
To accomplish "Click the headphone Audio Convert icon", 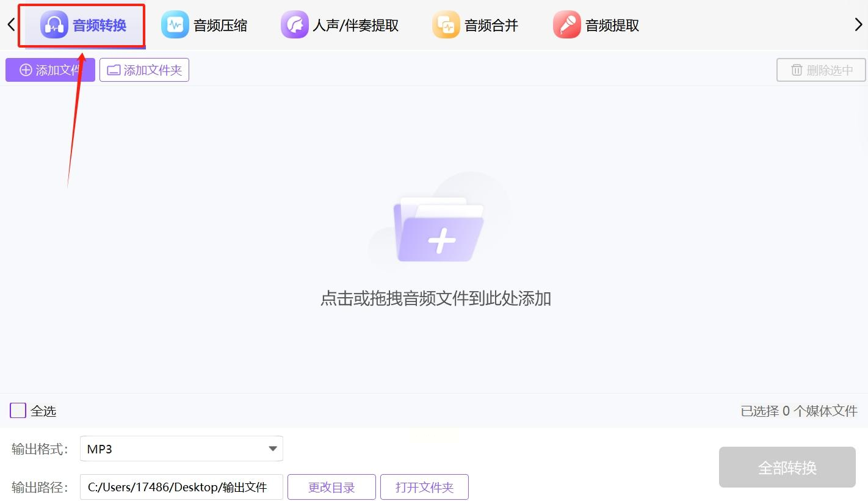I will pos(54,25).
